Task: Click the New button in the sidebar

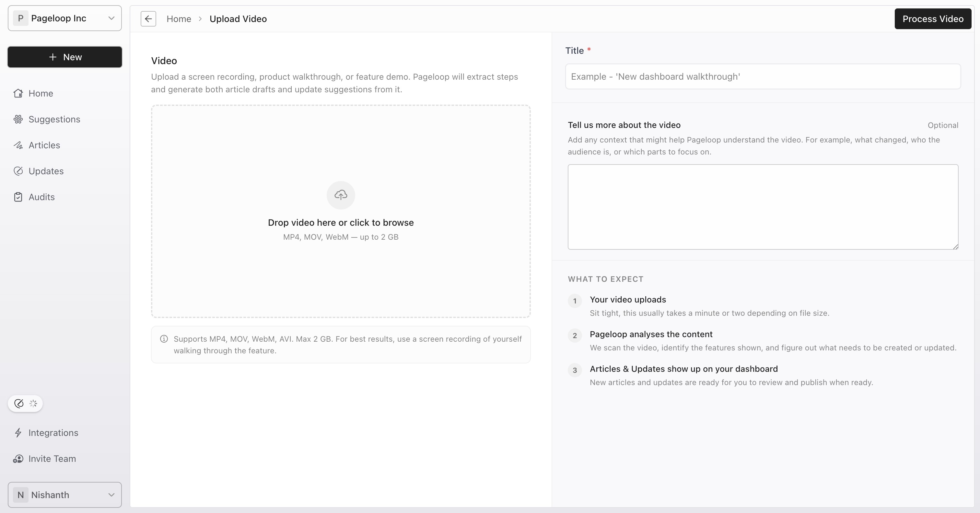Action: tap(65, 57)
